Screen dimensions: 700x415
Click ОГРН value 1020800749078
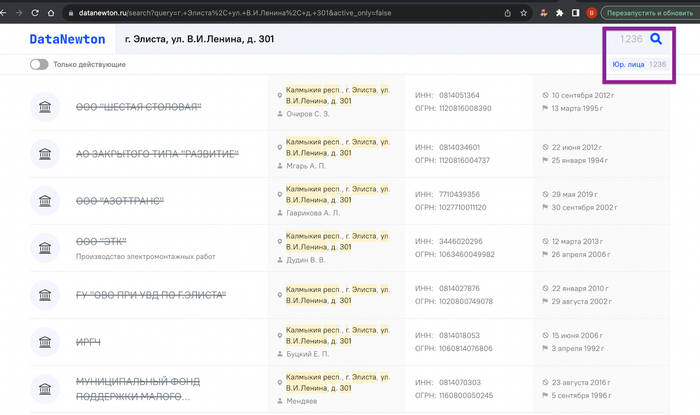466,301
